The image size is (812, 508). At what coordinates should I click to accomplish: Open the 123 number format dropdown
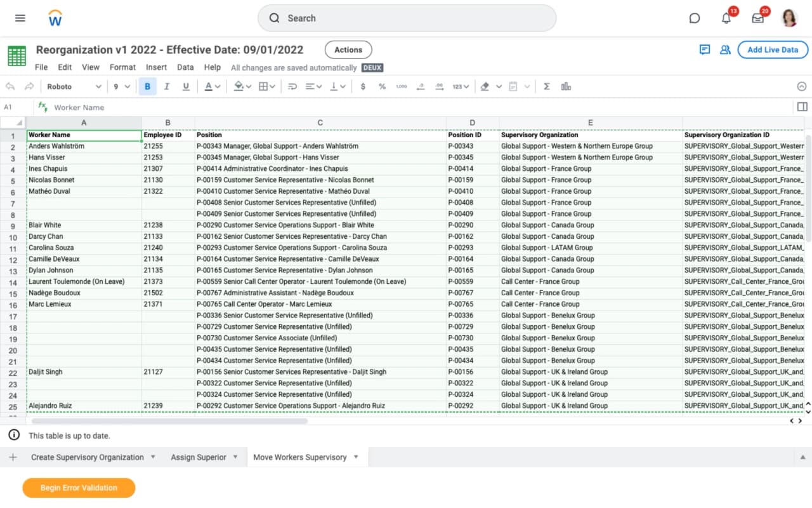[x=461, y=86]
